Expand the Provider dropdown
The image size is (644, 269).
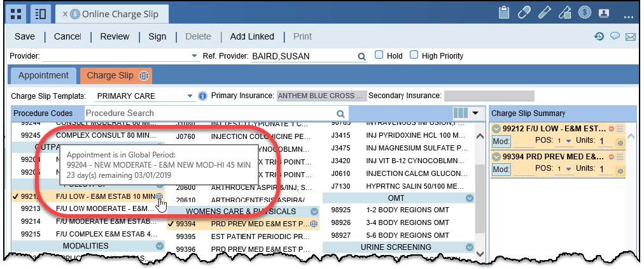coord(194,56)
